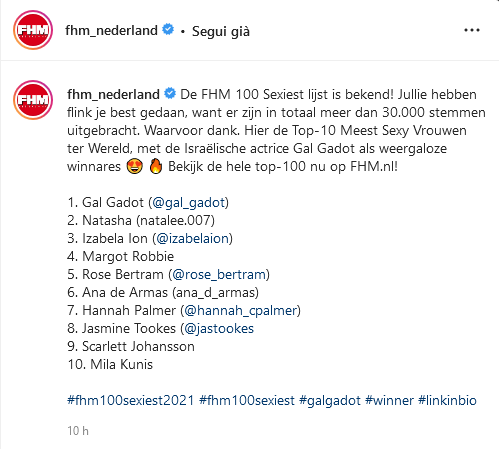Click FHM avatar beside the caption
This screenshot has width=499, height=449.
coord(33,100)
